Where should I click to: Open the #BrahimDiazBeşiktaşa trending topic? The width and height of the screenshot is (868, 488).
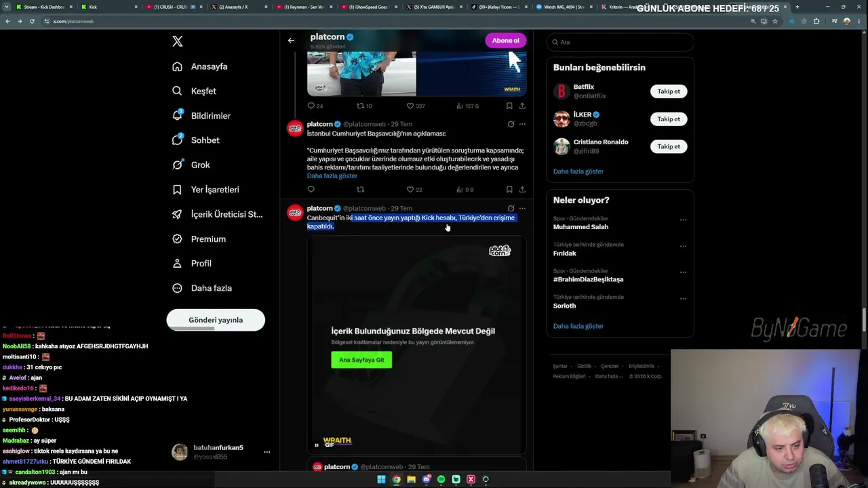(x=588, y=279)
